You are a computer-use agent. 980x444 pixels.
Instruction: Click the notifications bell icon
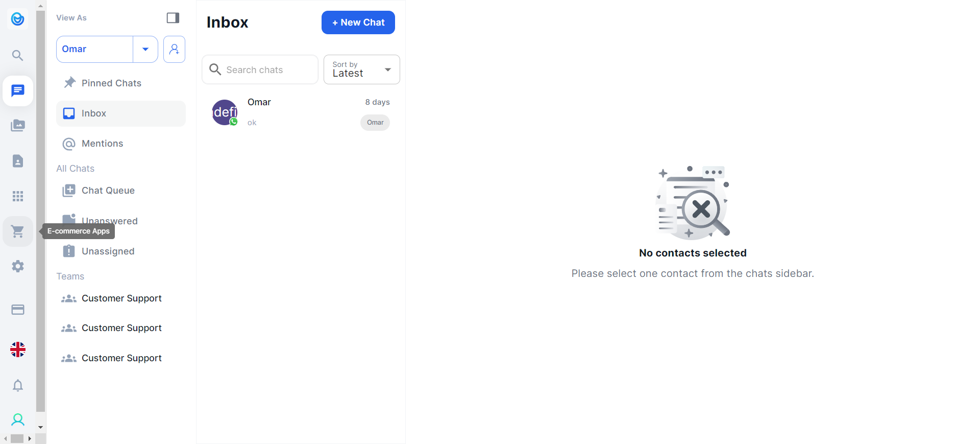click(18, 385)
